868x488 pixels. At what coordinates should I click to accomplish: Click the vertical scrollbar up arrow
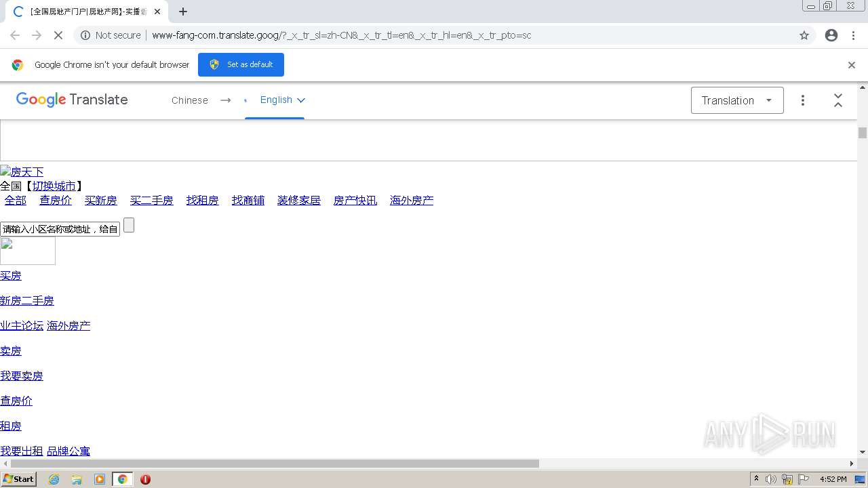pyautogui.click(x=863, y=87)
